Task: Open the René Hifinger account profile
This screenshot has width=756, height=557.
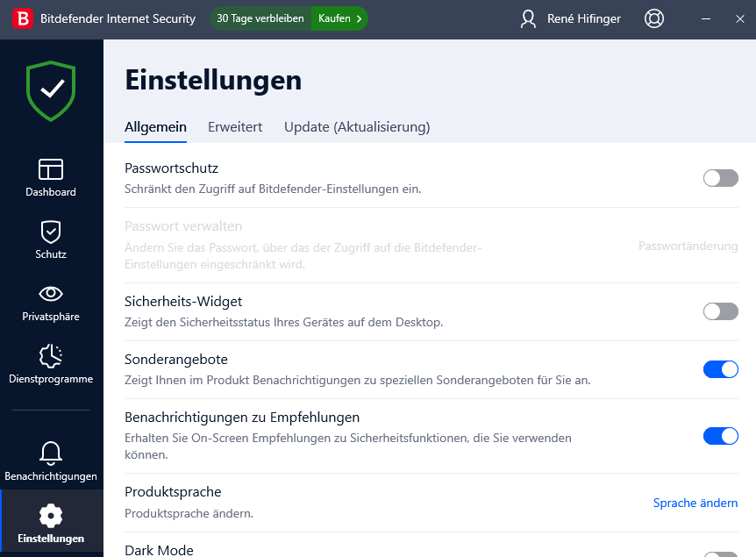Action: [570, 18]
